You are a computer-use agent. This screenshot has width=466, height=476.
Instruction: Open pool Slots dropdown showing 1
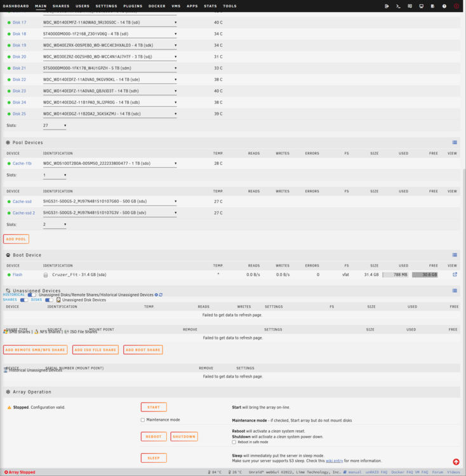(x=55, y=175)
